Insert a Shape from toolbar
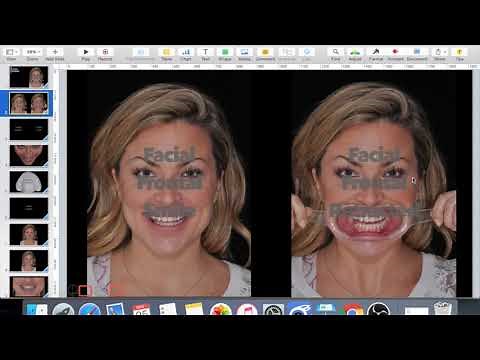The image size is (480, 360). point(225,52)
